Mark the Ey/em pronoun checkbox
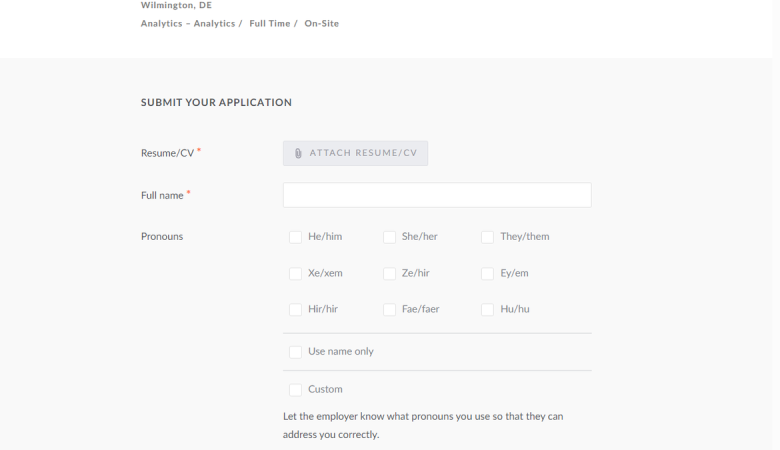This screenshot has width=780, height=450. [487, 273]
